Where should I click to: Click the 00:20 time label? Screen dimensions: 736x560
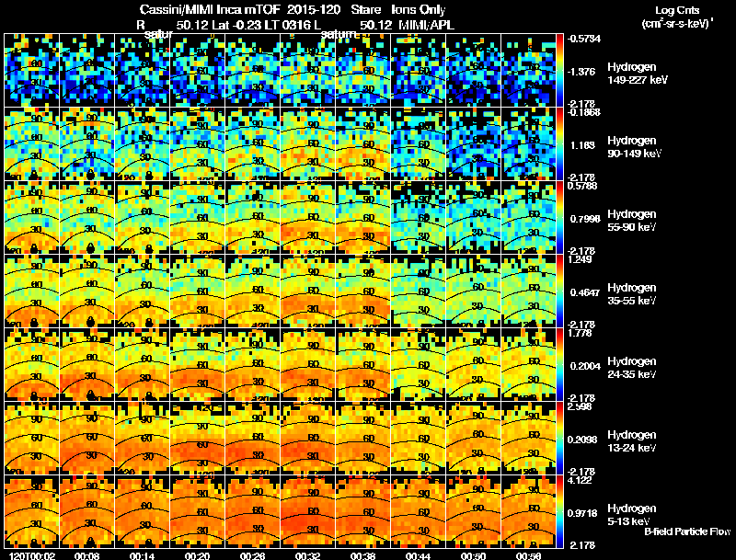[x=197, y=555]
